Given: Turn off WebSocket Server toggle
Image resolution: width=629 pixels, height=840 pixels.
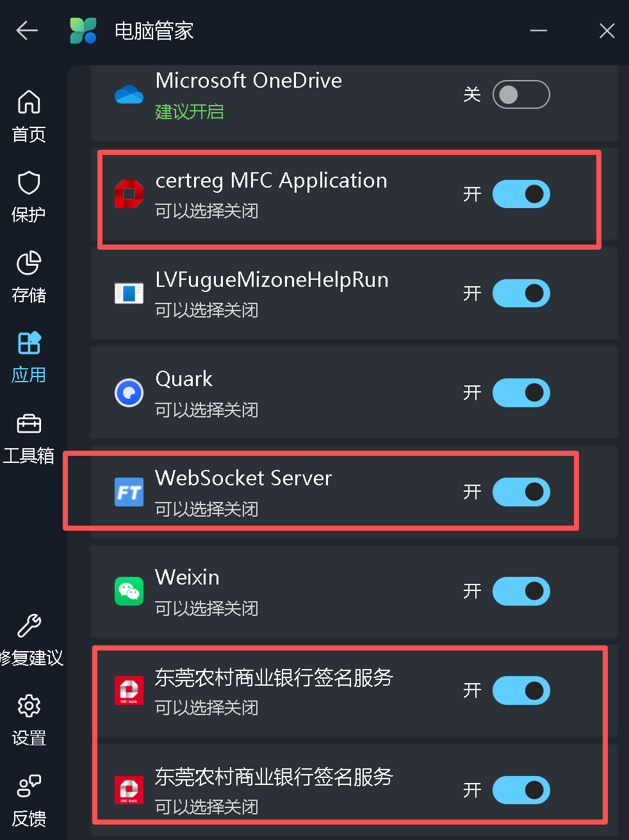Looking at the screenshot, I should [521, 492].
